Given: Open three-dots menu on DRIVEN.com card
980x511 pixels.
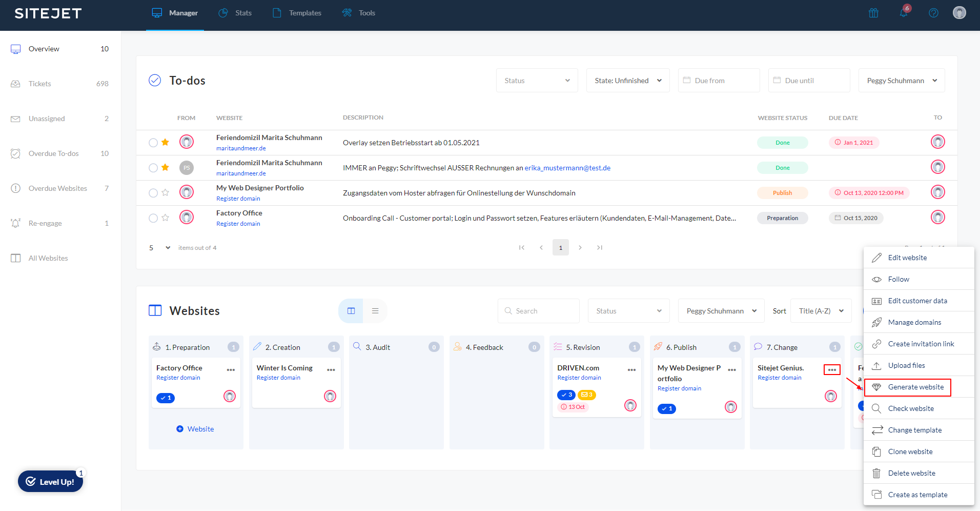Looking at the screenshot, I should tap(631, 370).
